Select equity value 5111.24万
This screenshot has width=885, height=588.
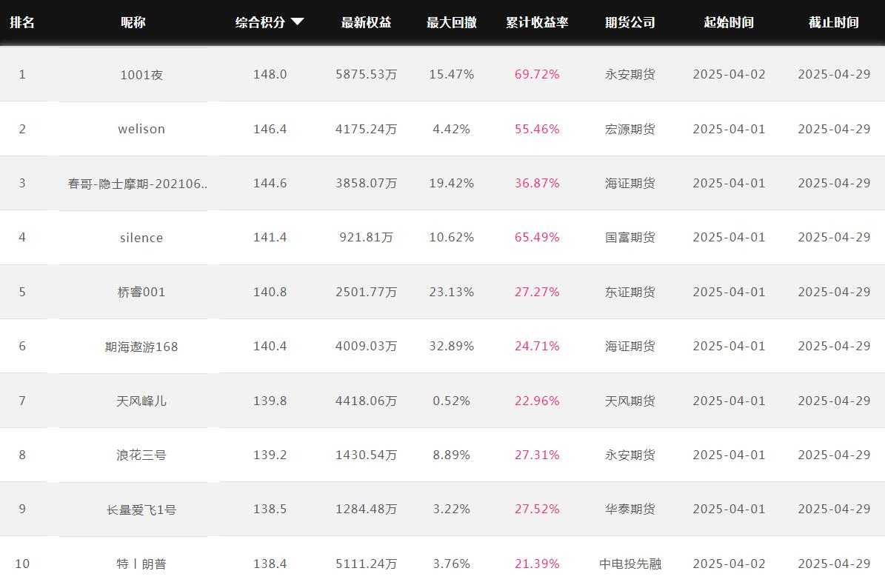click(367, 564)
